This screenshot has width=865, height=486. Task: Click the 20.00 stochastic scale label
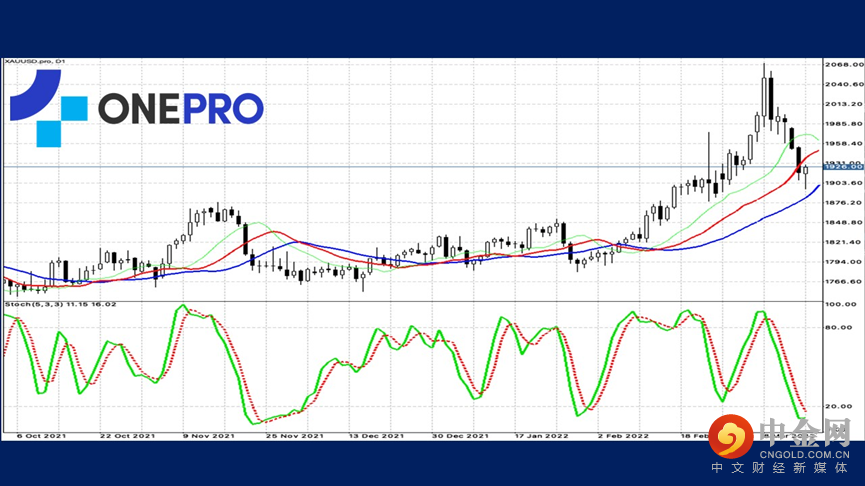coord(839,407)
